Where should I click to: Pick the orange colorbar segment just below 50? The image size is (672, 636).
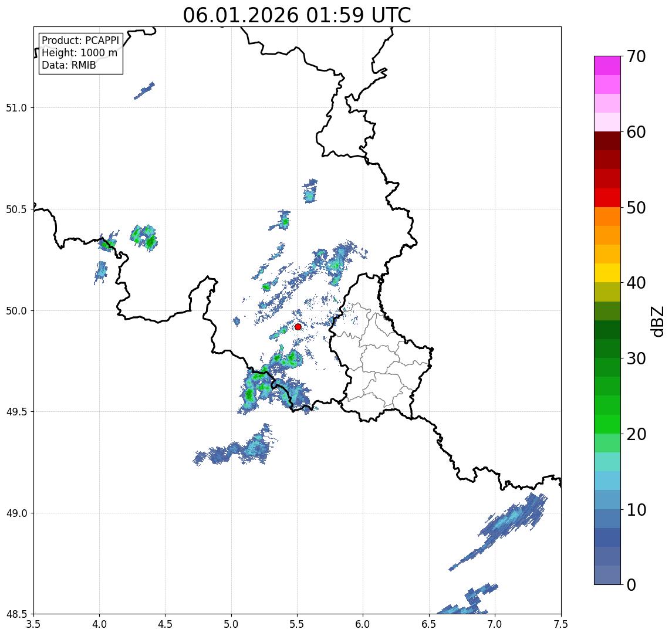tap(607, 217)
